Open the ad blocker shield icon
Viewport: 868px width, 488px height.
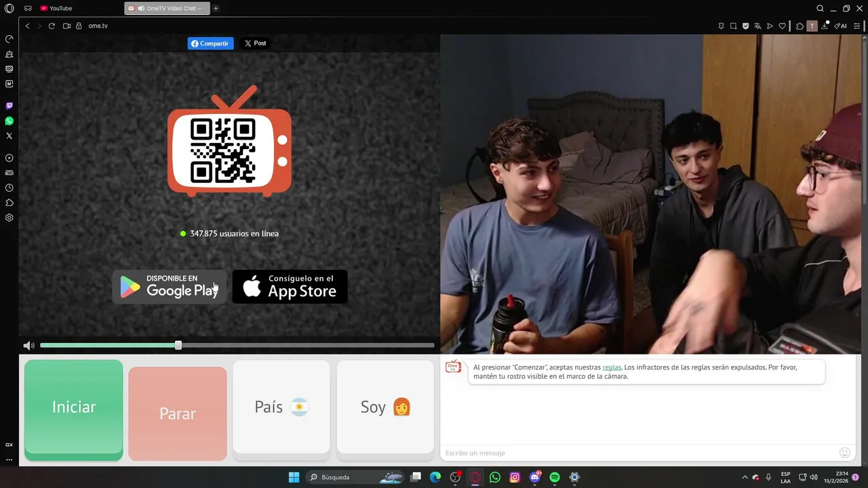pos(745,26)
